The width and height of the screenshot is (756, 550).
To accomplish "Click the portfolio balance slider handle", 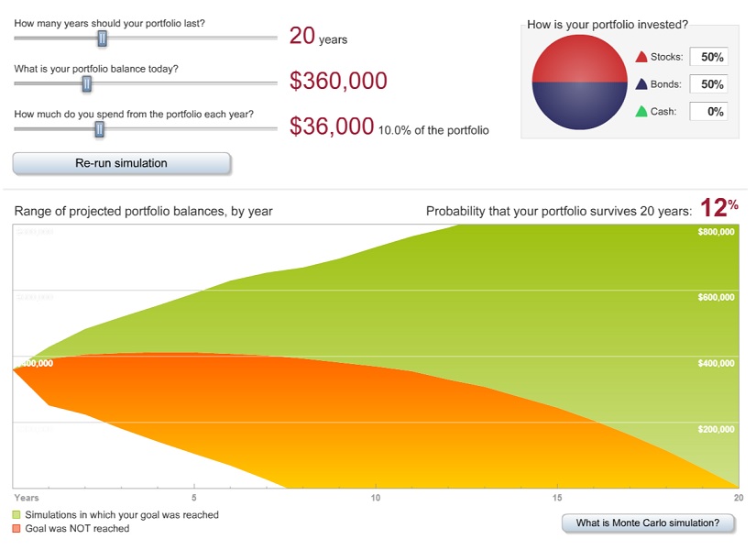I will tap(87, 83).
